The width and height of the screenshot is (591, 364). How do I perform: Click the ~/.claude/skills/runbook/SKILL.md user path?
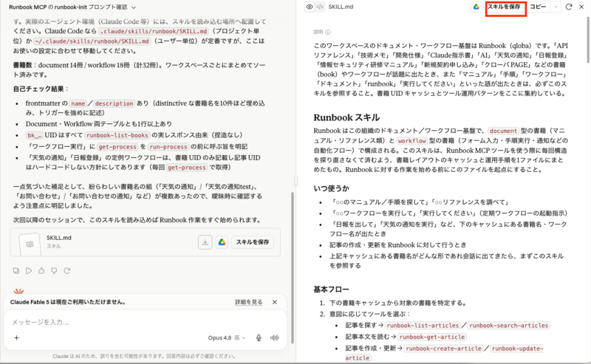click(x=92, y=41)
